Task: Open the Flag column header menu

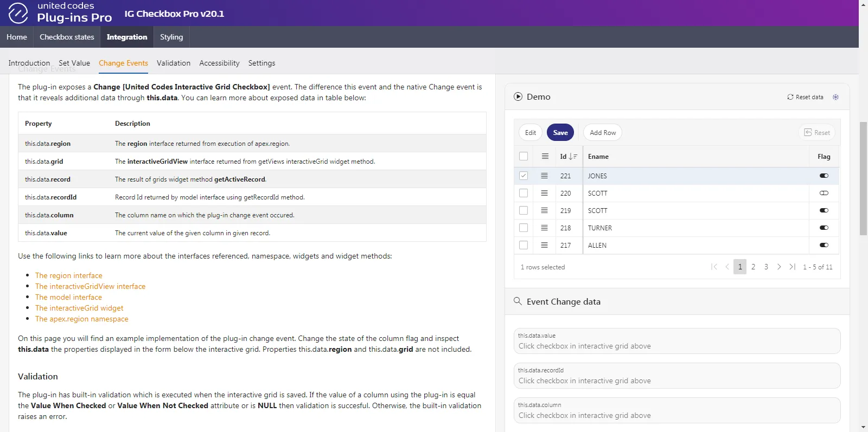Action: pos(824,156)
